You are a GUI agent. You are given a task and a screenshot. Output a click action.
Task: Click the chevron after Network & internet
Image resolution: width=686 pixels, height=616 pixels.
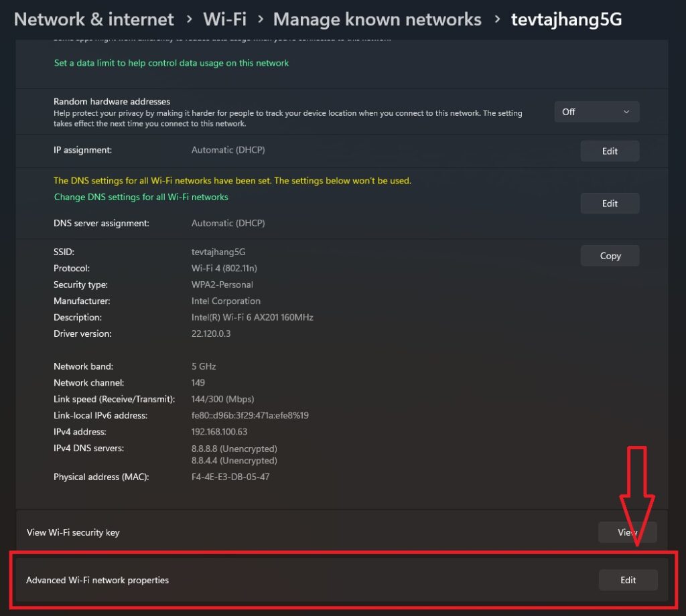click(190, 20)
